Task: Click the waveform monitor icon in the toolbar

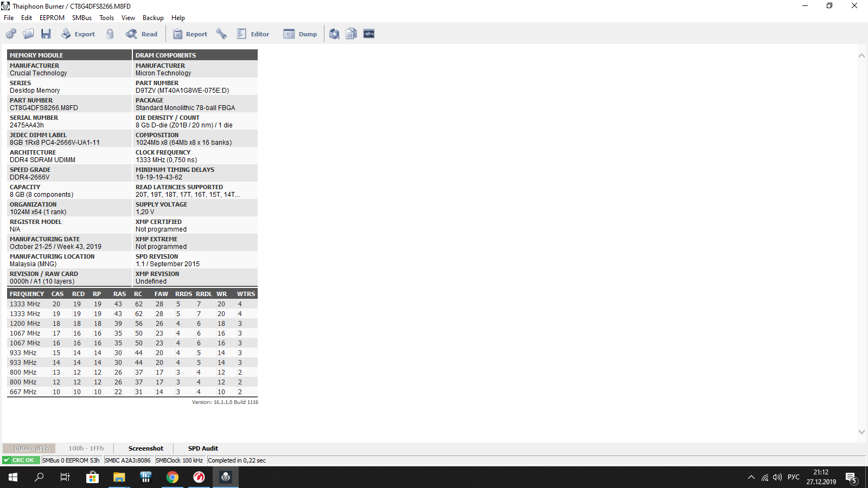Action: (369, 34)
